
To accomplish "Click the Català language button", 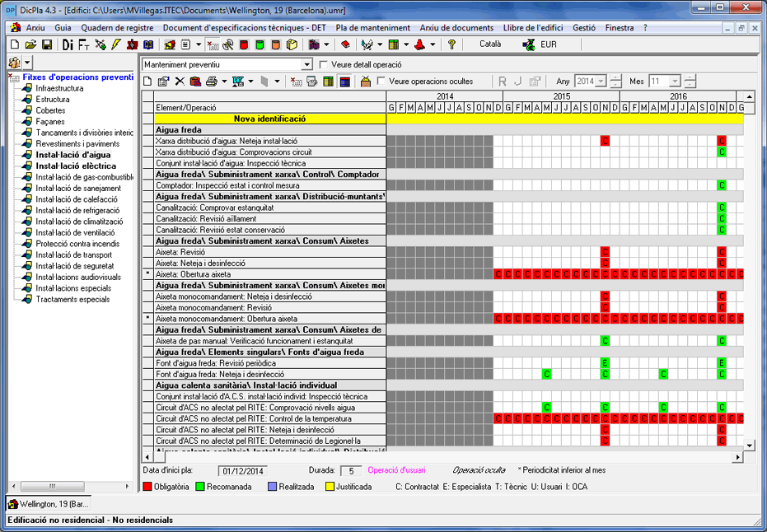I will click(490, 44).
